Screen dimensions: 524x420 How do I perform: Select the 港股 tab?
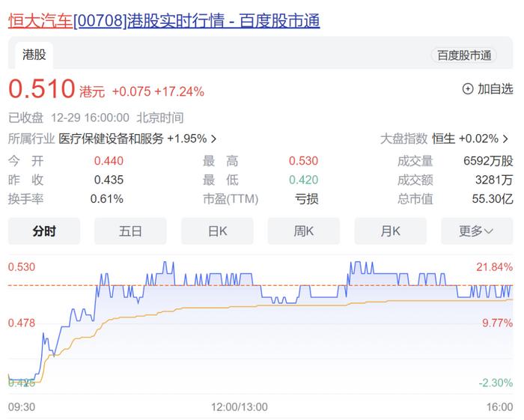pyautogui.click(x=33, y=55)
